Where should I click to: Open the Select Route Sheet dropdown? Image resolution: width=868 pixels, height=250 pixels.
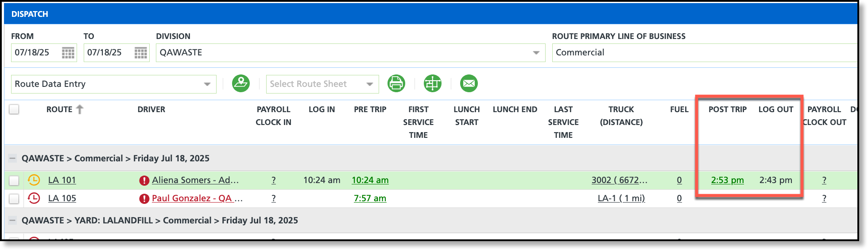[322, 84]
